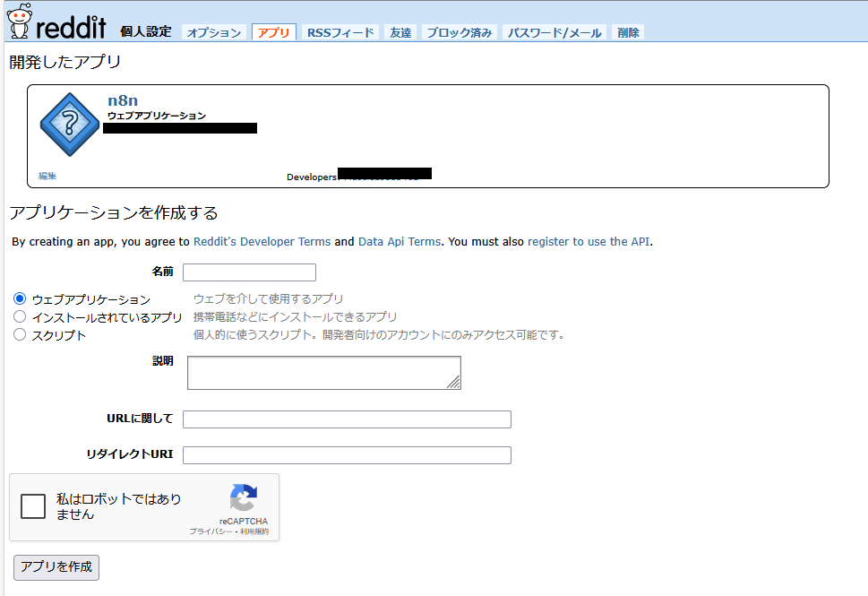868x596 pixels.
Task: Open Reddit's Developer Terms link
Action: pos(262,242)
